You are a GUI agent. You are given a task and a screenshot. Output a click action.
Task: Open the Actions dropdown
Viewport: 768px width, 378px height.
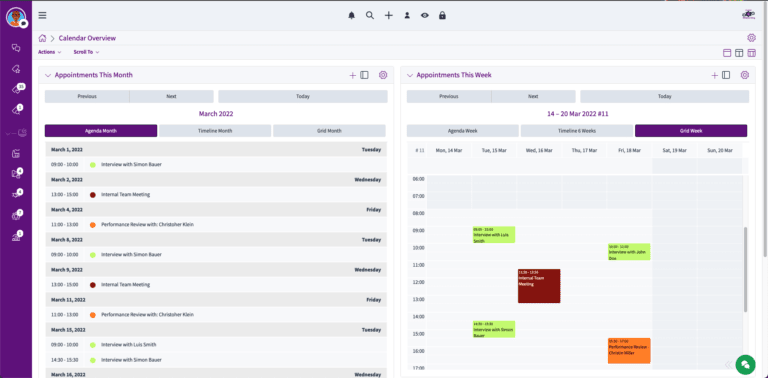(x=49, y=52)
